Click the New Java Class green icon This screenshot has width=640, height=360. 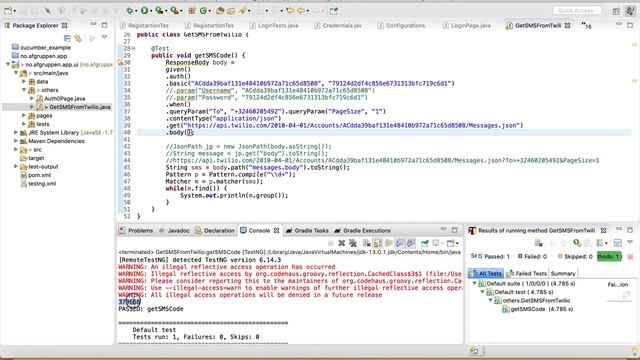[x=203, y=11]
